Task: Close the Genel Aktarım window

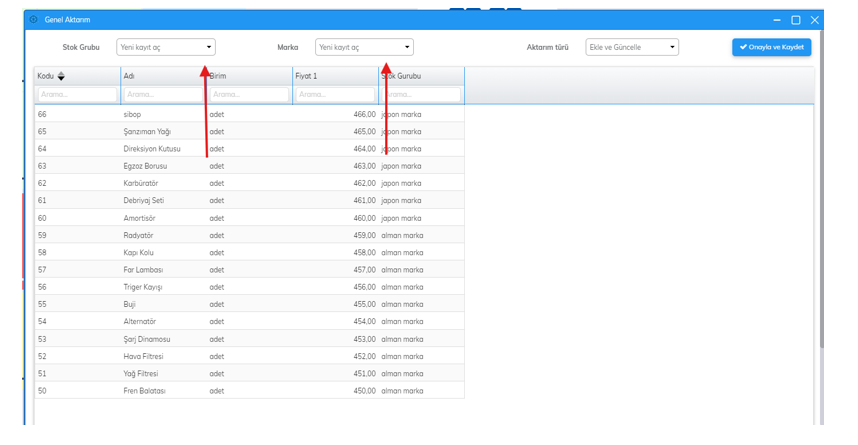Action: 814,20
